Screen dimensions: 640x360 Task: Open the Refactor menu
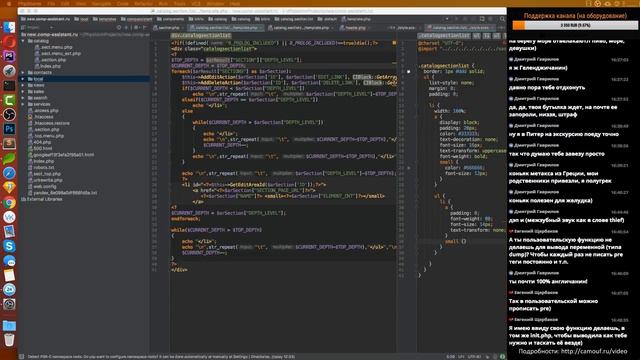[143, 3]
